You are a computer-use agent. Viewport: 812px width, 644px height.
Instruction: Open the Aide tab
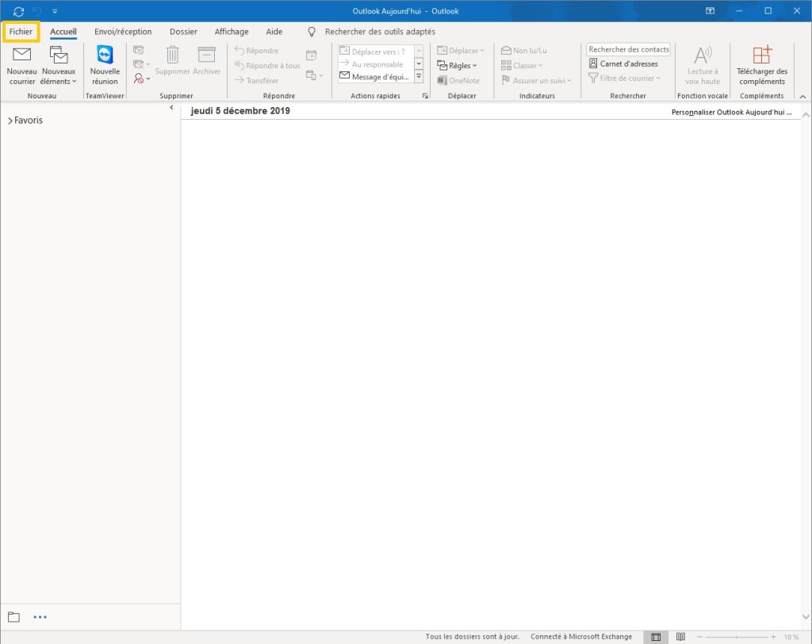click(x=274, y=32)
